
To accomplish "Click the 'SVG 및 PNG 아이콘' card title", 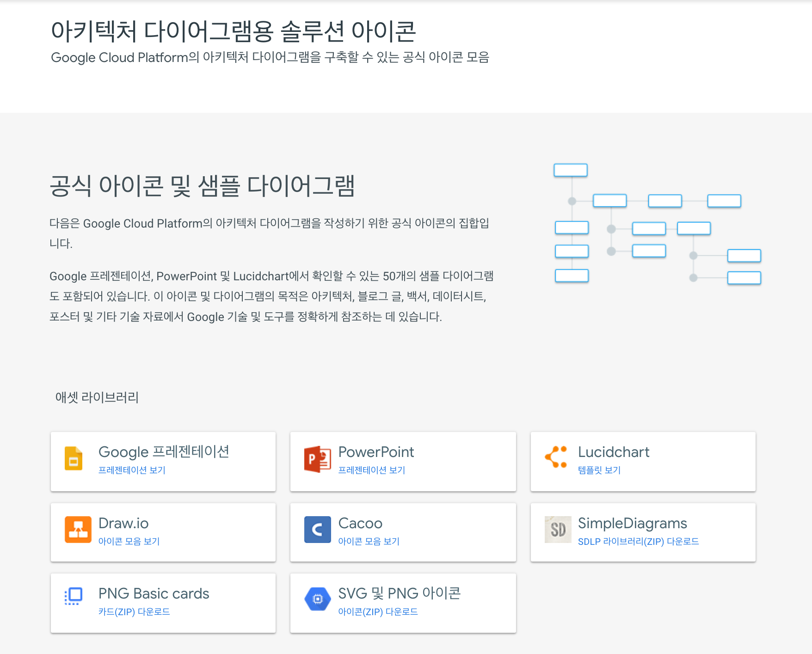I will tap(400, 593).
